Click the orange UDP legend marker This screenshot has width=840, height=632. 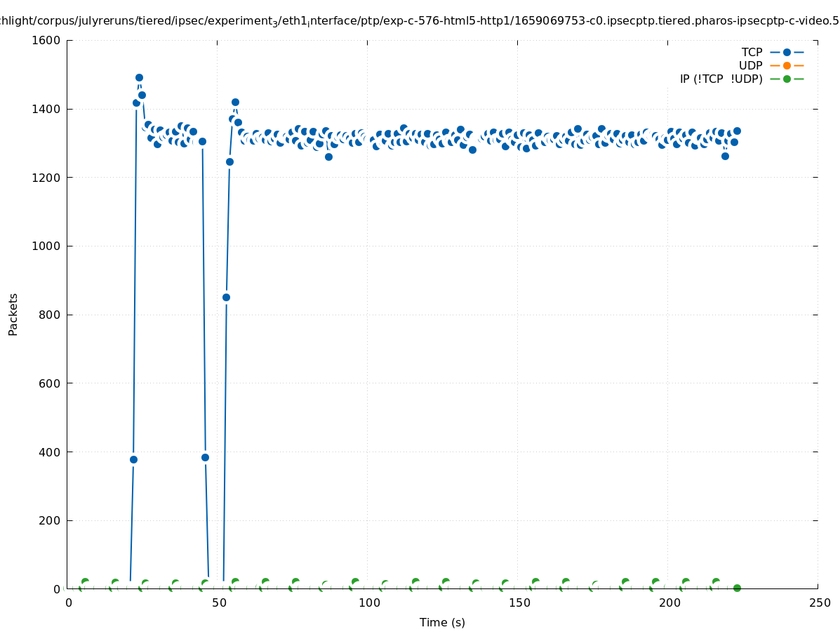pos(787,65)
